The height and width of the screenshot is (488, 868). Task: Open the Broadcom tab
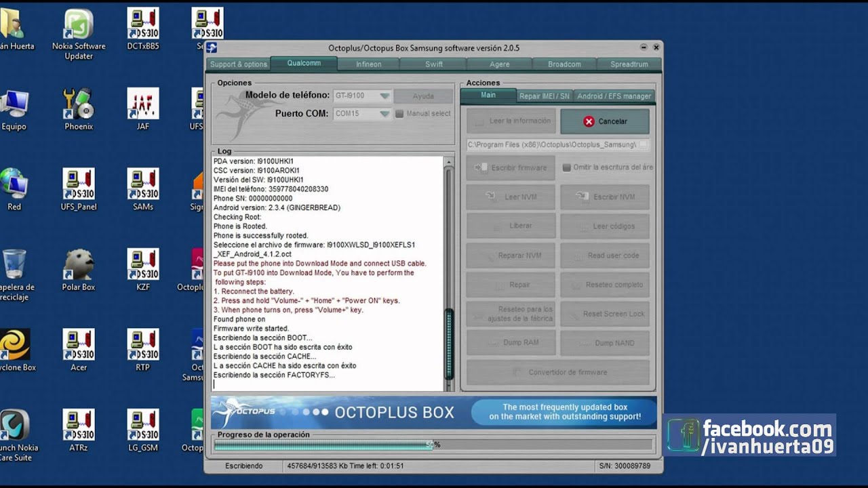[565, 64]
